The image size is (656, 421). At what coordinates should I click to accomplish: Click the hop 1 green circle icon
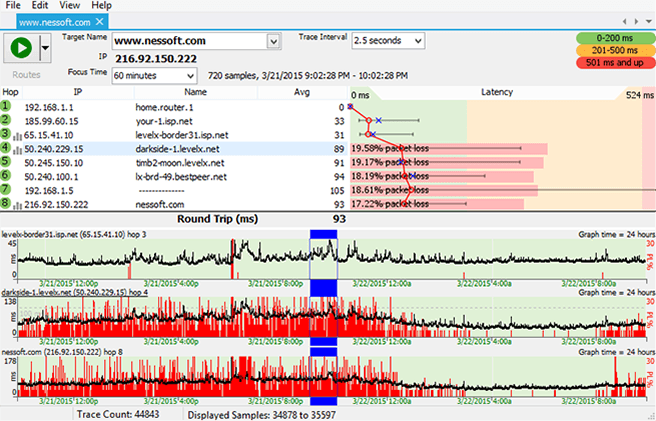tap(6, 106)
